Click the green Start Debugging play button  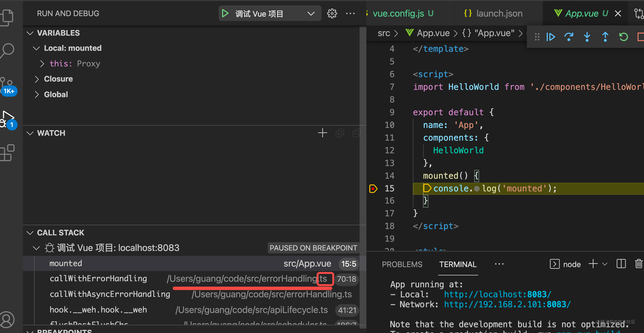(225, 13)
